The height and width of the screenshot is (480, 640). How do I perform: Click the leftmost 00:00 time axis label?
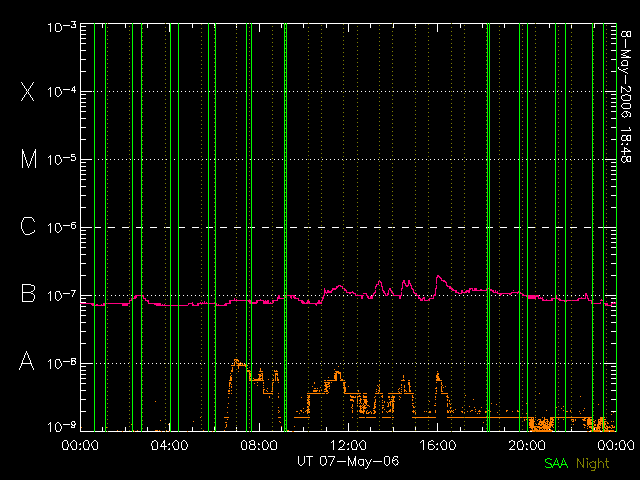click(80, 444)
